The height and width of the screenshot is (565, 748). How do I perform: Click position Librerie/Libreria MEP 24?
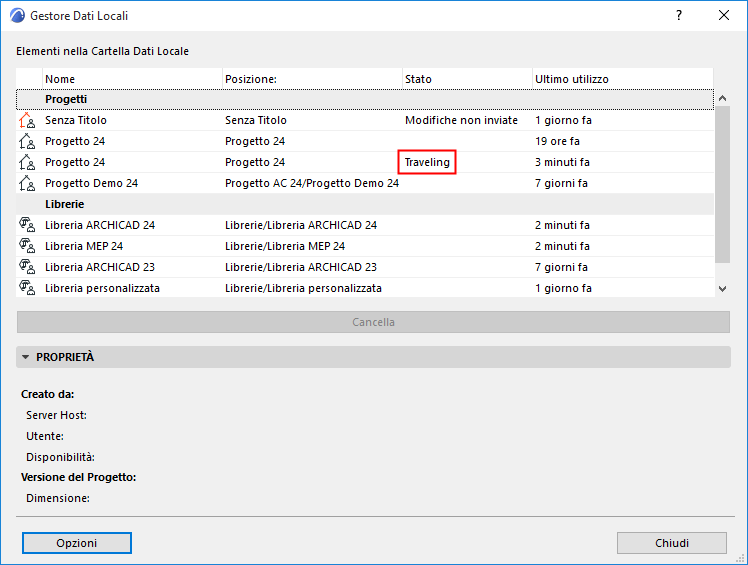285,246
